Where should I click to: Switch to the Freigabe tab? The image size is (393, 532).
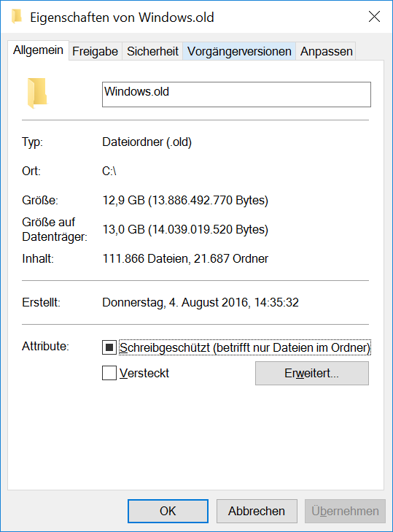(x=96, y=51)
